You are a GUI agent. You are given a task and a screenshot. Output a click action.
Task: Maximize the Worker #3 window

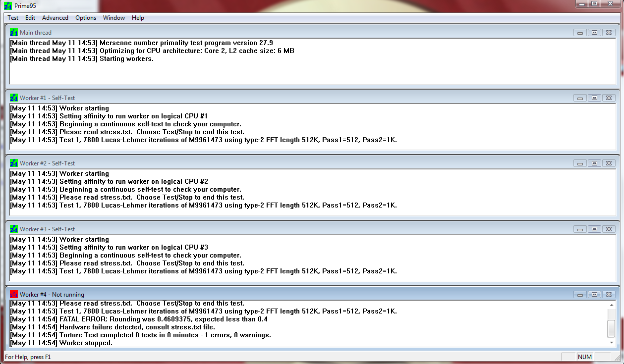tap(594, 229)
